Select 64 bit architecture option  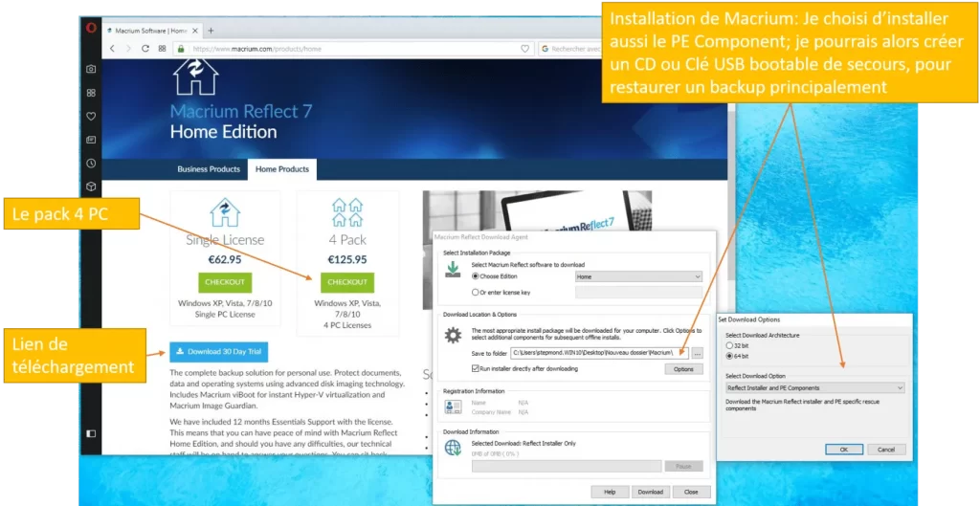[728, 356]
